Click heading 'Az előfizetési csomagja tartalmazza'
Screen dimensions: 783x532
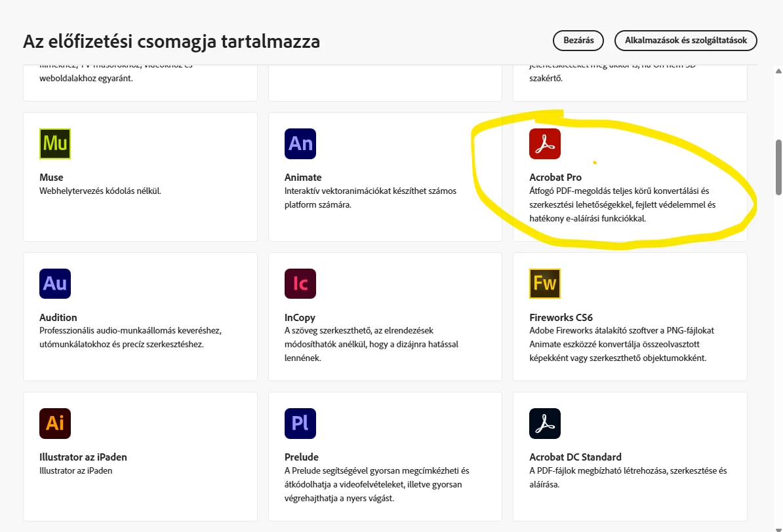pos(171,41)
